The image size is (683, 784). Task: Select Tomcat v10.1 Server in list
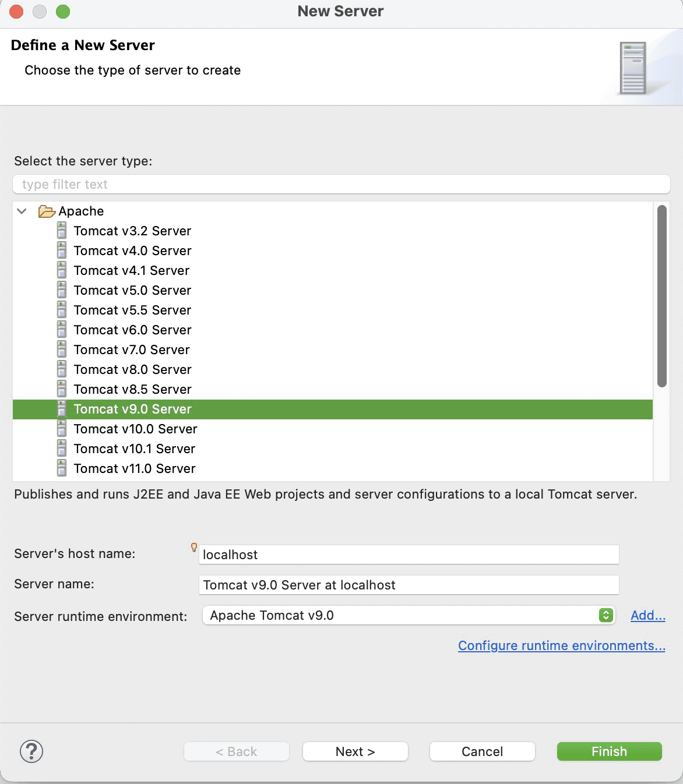(x=134, y=448)
